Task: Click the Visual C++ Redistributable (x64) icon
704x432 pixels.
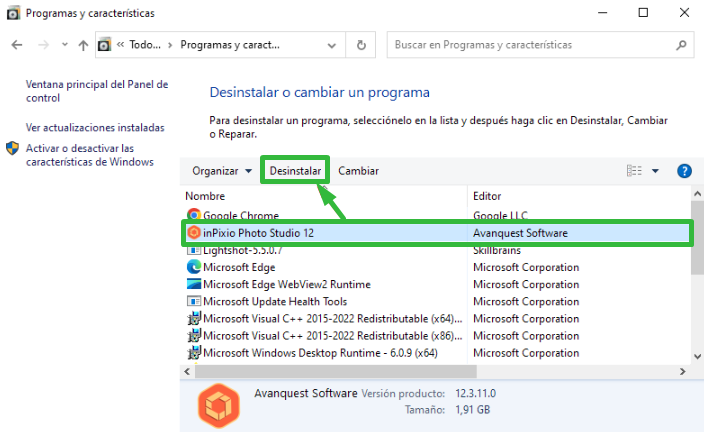Action: point(194,318)
